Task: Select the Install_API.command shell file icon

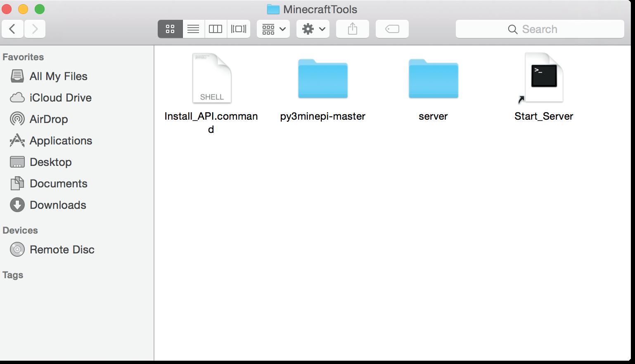Action: pos(212,78)
